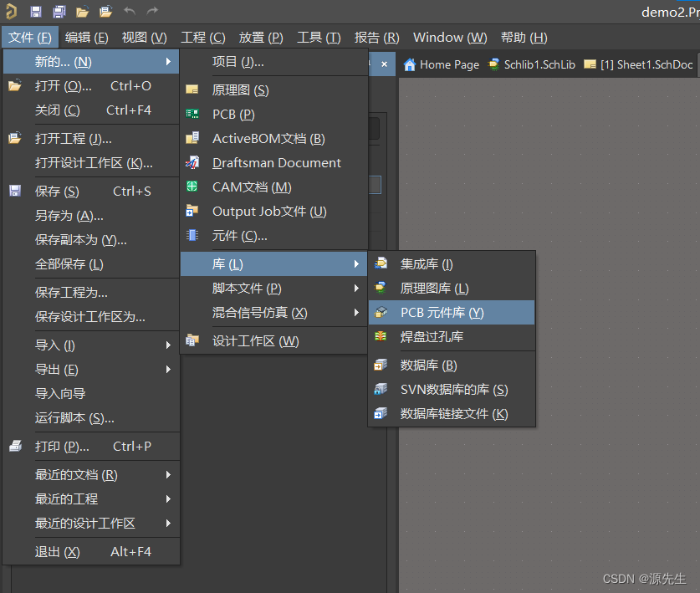Click the 设计工作区 (W) icon
Screen dimensions: 700x593
[192, 340]
